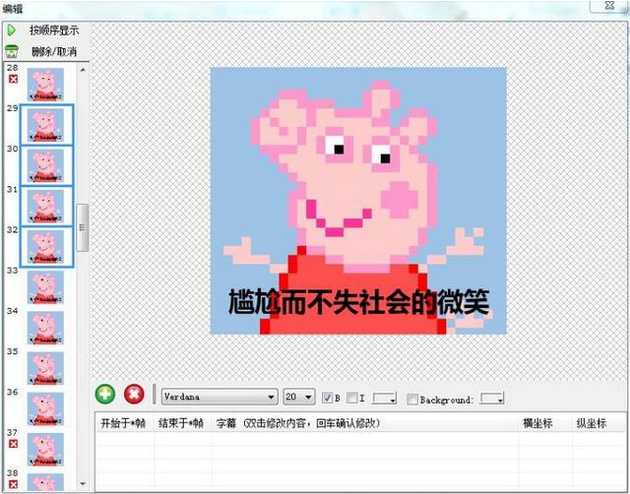Select frame 33 thumbnail
The width and height of the screenshot is (630, 494).
pos(45,287)
